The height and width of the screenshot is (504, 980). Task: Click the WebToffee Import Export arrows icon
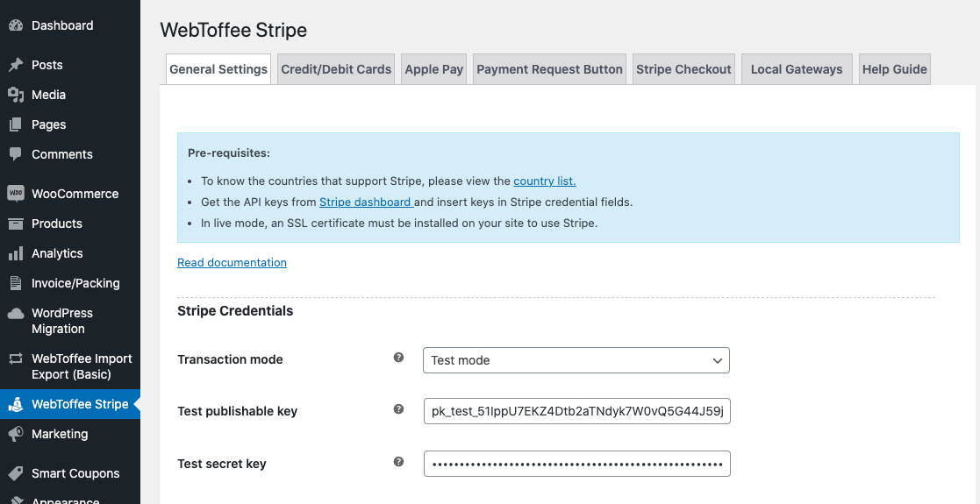[16, 359]
